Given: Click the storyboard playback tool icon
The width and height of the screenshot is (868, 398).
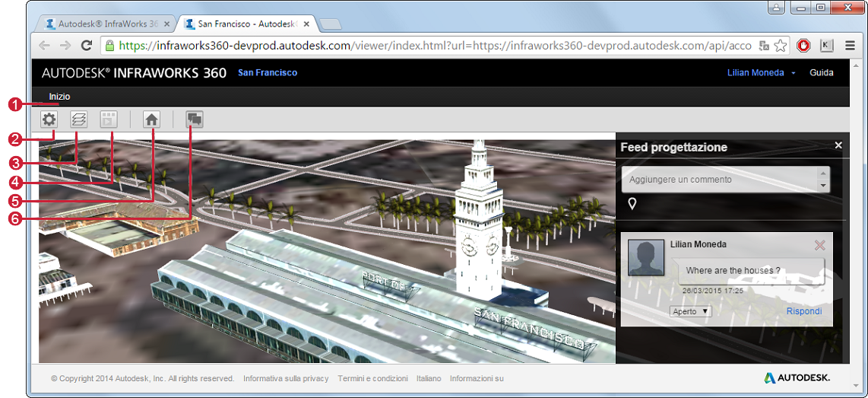Looking at the screenshot, I should coord(109,119).
